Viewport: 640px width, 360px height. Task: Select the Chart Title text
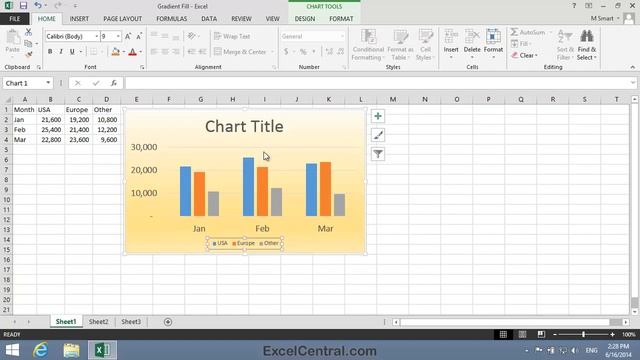244,127
